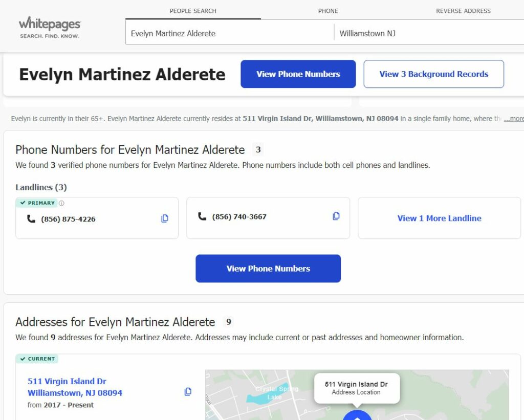Screen dimensions: 524x420
Task: Click phone icon beside (856) 740-3667
Action: pyautogui.click(x=202, y=216)
